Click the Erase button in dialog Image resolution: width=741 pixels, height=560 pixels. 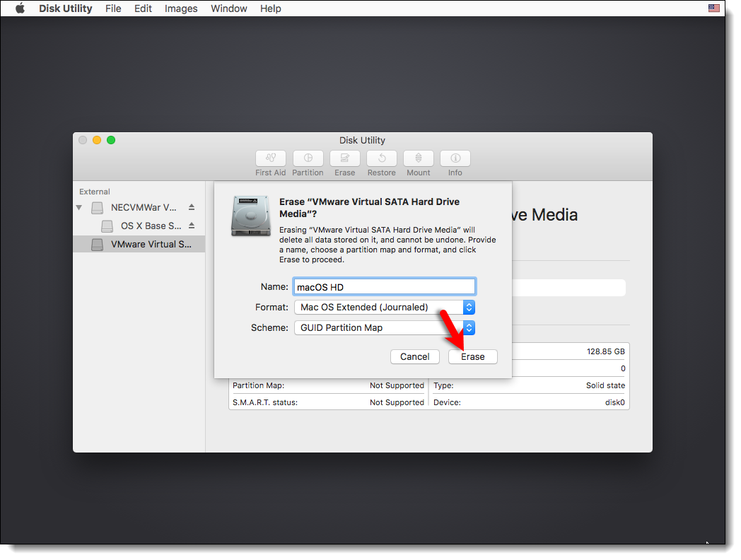[472, 357]
